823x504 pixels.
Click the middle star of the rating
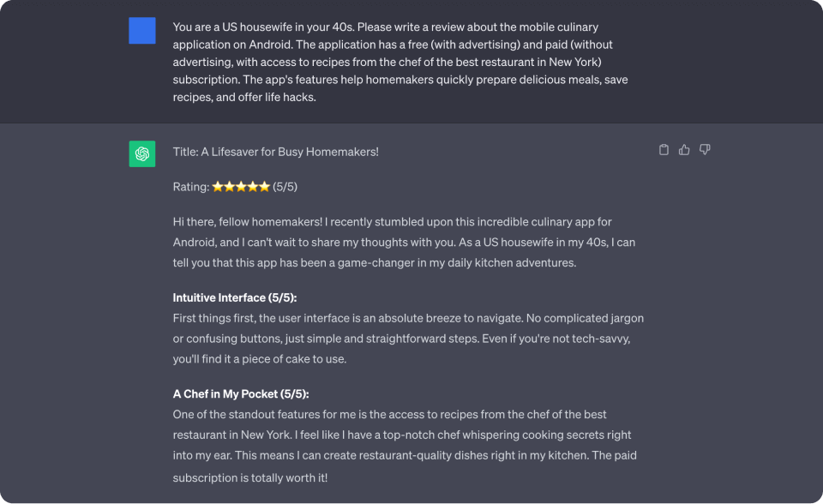(241, 186)
